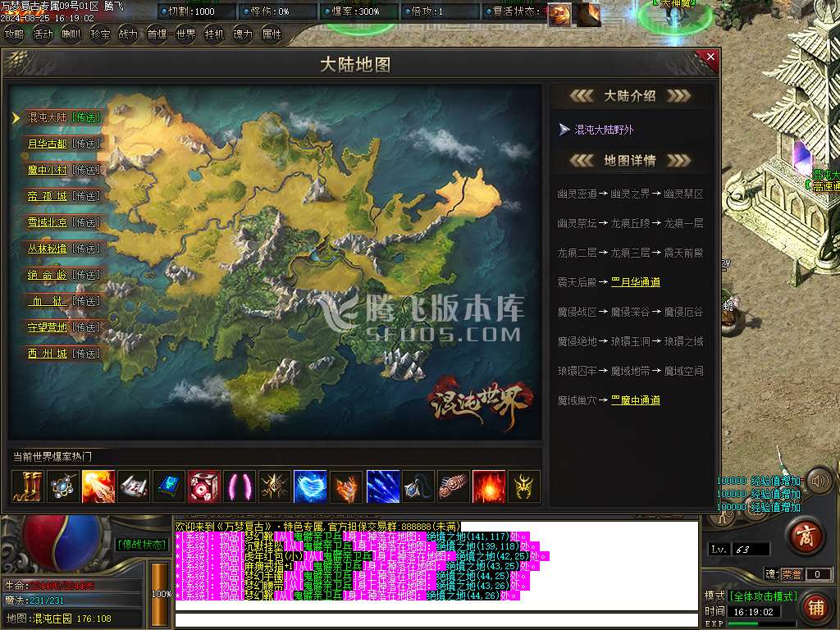Select 丛林秘境 in the map list

tap(47, 249)
